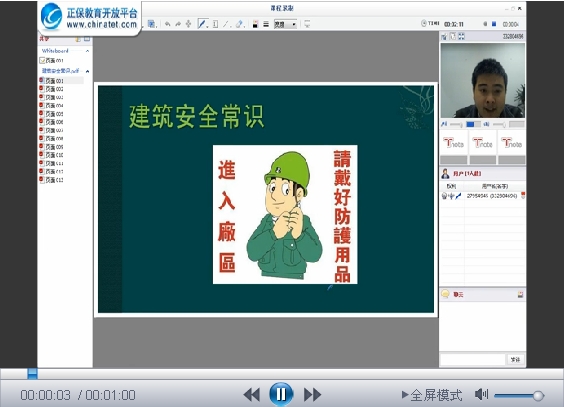Select document page 013
Viewport: 564px width, 407px height.
point(51,180)
